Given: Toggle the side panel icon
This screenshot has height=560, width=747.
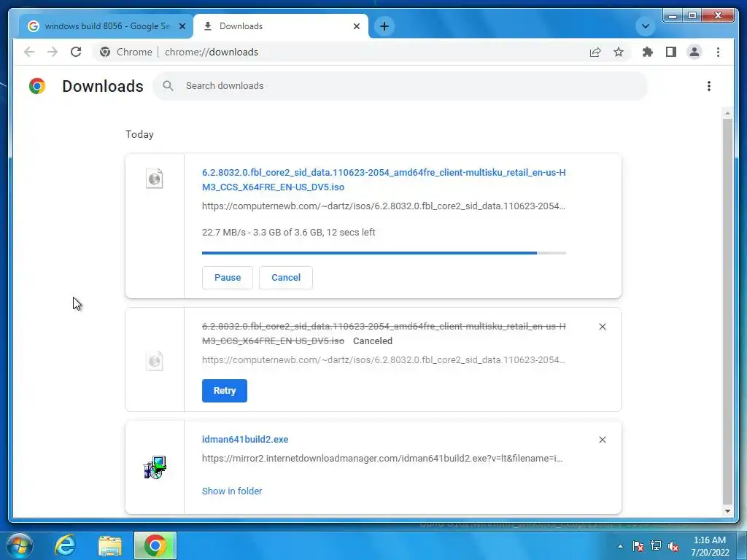Looking at the screenshot, I should [x=671, y=52].
